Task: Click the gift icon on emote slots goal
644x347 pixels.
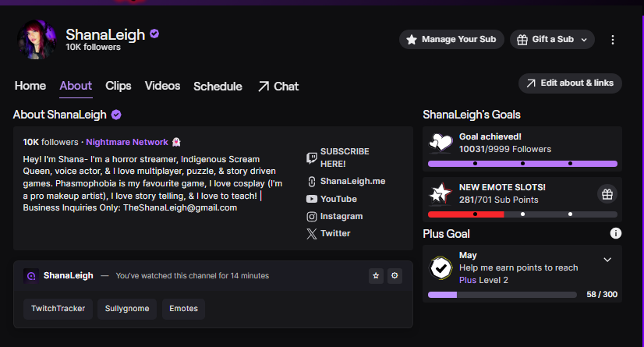Action: pos(607,194)
